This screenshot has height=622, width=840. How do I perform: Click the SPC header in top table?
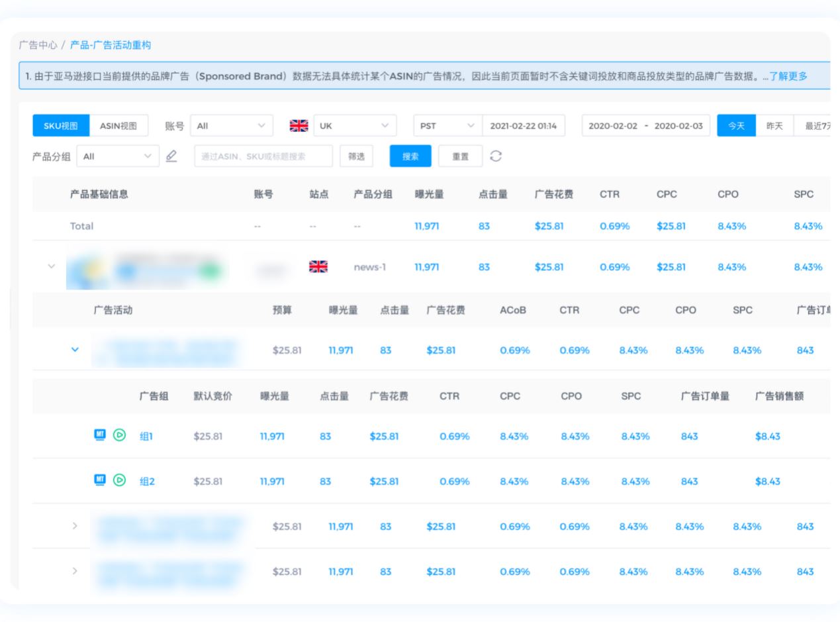click(x=804, y=194)
